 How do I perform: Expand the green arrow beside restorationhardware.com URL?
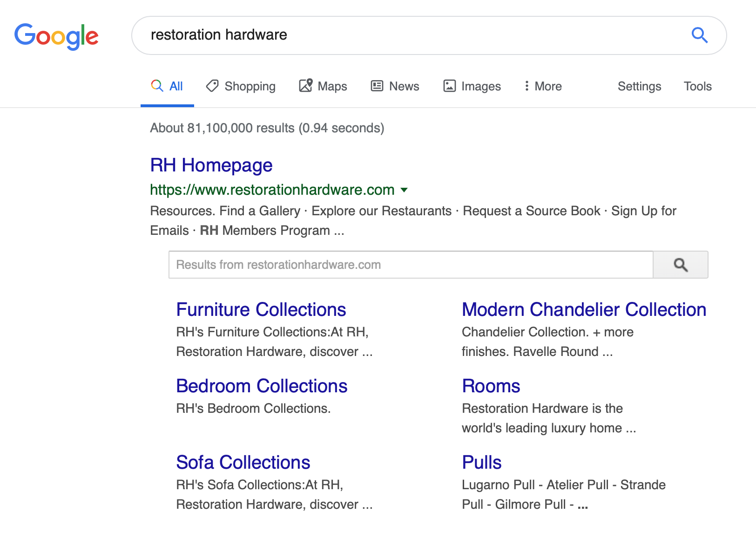[404, 190]
